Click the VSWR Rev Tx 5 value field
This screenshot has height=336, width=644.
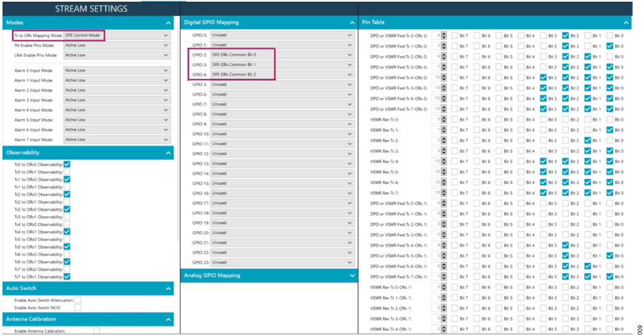pyautogui.click(x=436, y=172)
